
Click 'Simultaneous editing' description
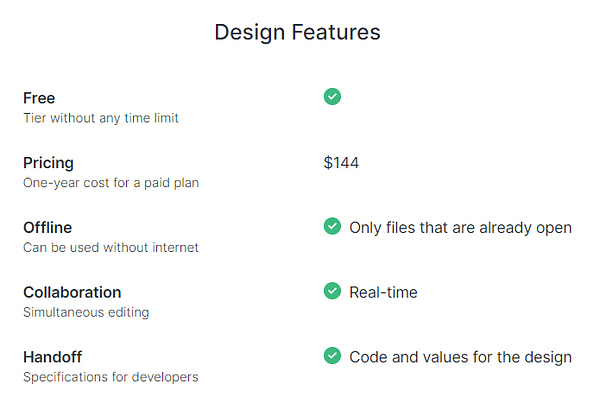(x=85, y=312)
